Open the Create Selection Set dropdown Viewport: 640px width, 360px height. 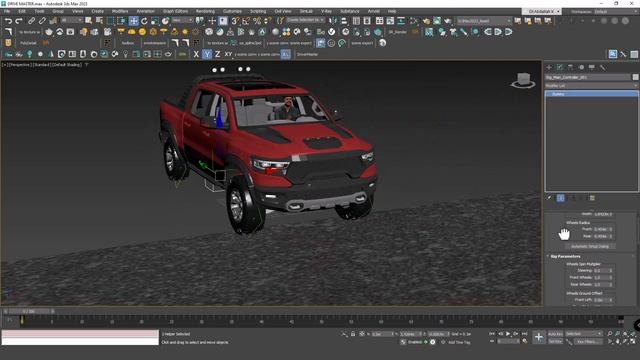point(305,20)
